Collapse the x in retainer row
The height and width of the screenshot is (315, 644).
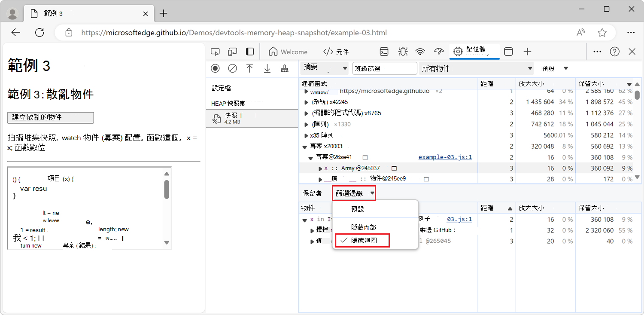(x=305, y=220)
